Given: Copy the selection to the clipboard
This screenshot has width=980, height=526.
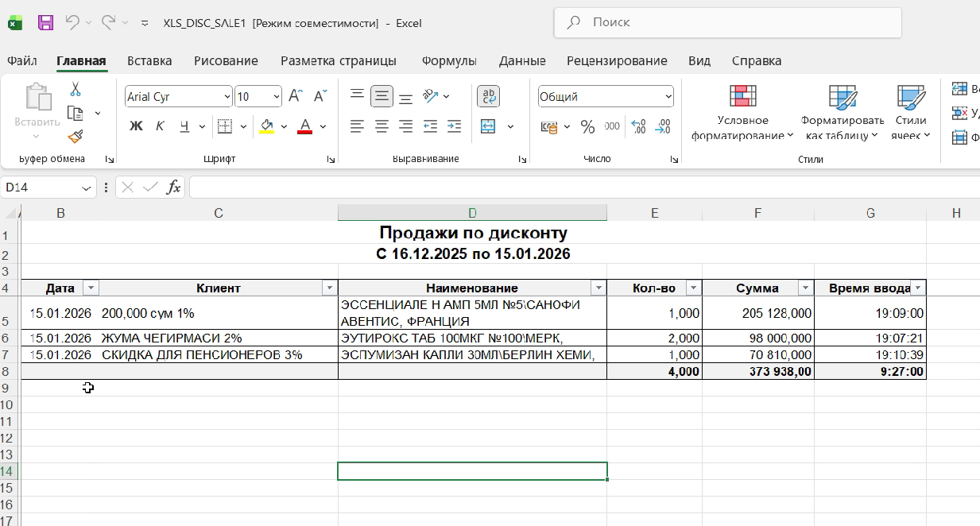Looking at the screenshot, I should 76,113.
